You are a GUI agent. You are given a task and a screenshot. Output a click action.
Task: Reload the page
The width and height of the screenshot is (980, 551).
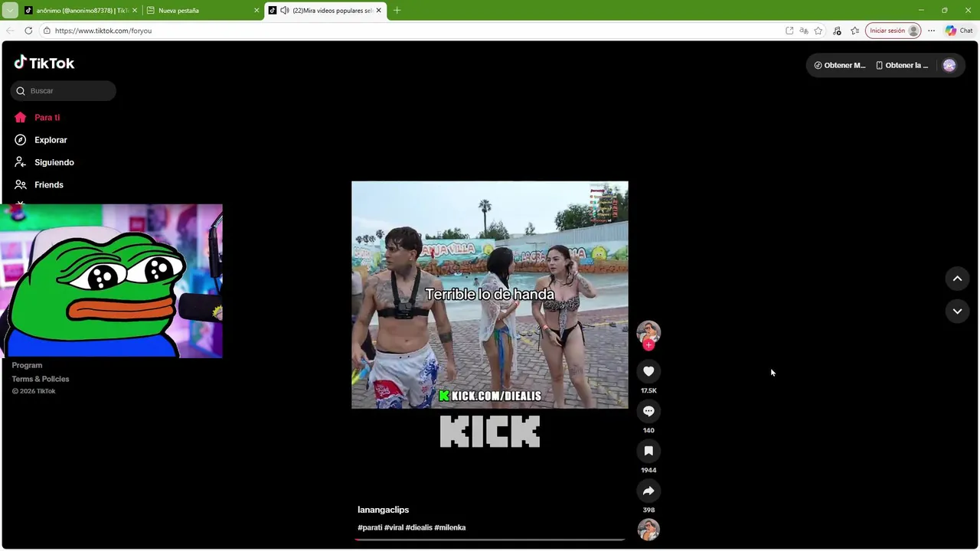pyautogui.click(x=28, y=31)
